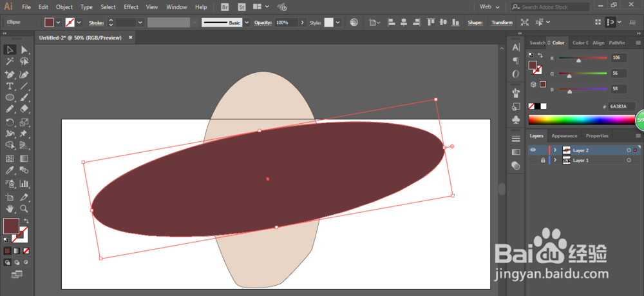Open the Character panel icon

pos(516,48)
